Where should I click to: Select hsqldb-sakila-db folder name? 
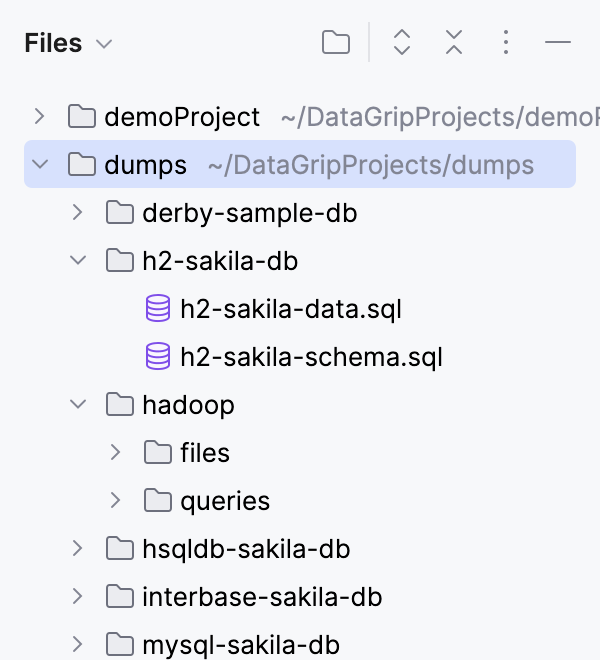[x=246, y=549]
